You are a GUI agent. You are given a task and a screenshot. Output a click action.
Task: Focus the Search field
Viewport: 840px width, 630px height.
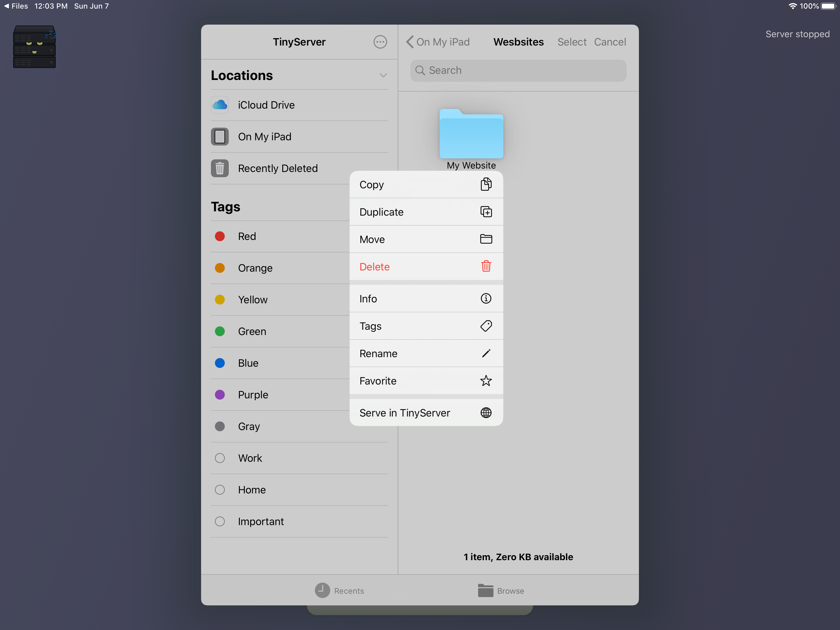(518, 71)
